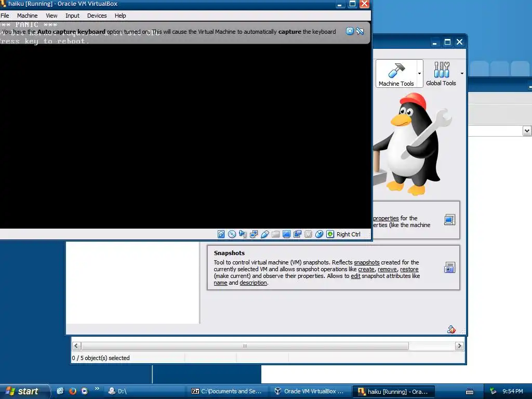Follow the 'properties' link in Details panel

[386, 218]
